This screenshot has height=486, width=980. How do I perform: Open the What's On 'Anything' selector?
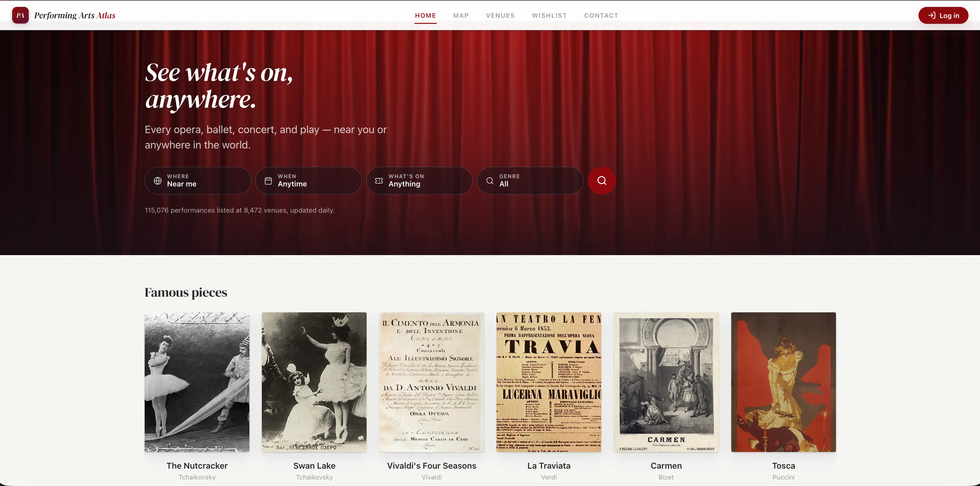pos(419,181)
